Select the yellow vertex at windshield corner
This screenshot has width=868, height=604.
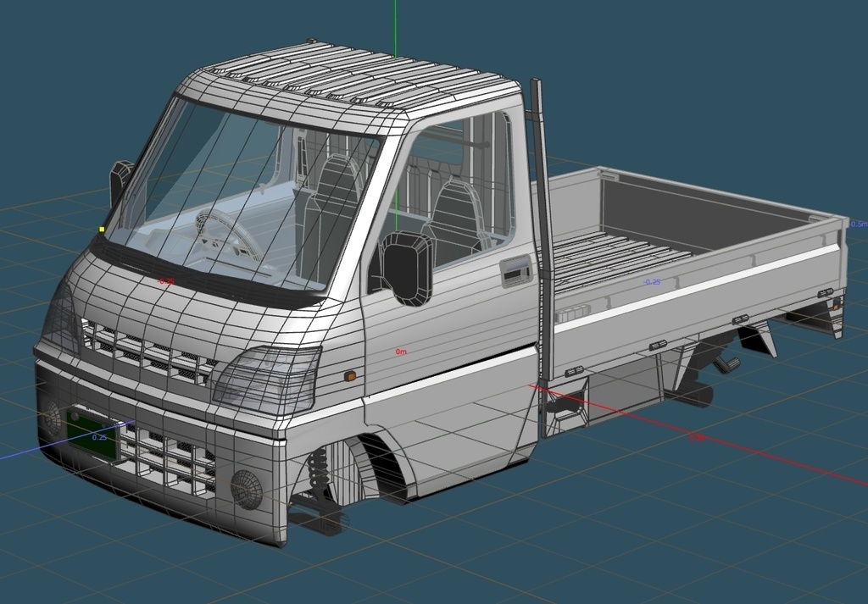tap(102, 229)
